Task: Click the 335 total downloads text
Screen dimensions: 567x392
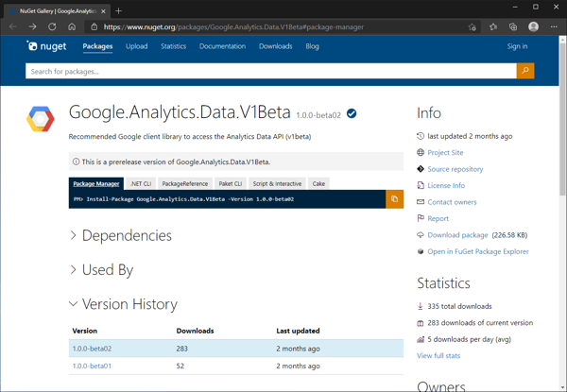Action: tap(459, 306)
